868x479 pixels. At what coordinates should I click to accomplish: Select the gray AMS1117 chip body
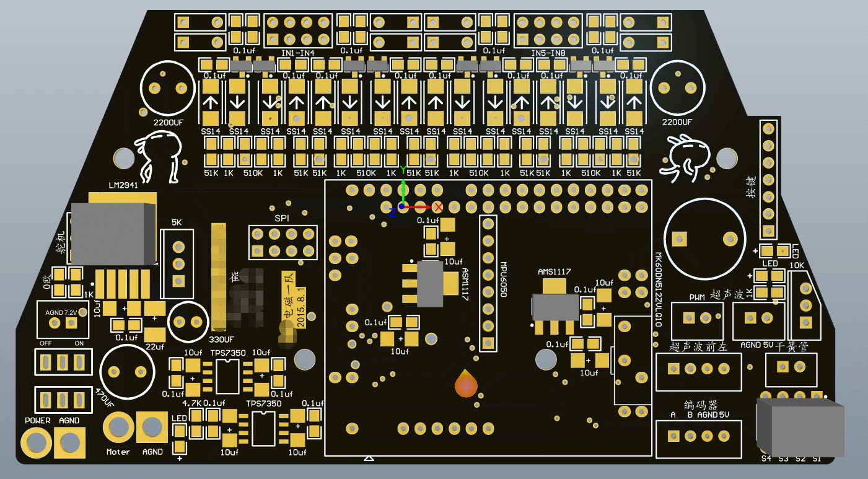point(556,307)
